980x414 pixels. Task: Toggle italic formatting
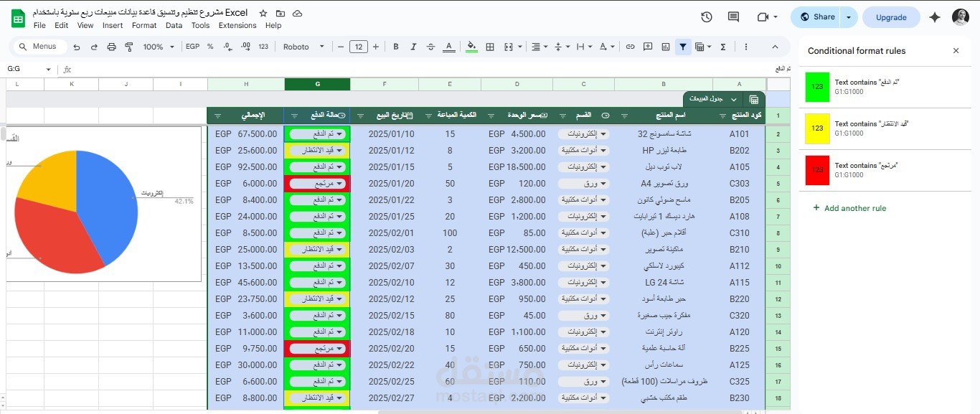pyautogui.click(x=413, y=47)
